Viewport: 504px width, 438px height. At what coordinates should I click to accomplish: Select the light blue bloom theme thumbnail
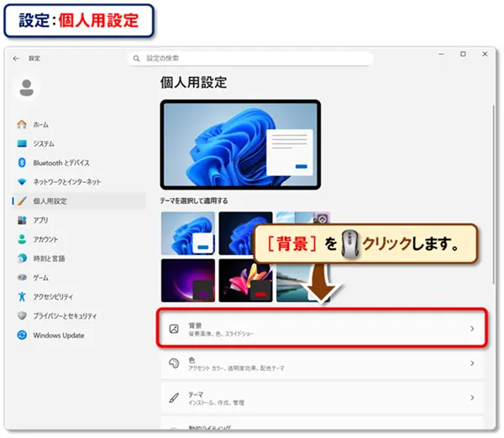point(188,233)
